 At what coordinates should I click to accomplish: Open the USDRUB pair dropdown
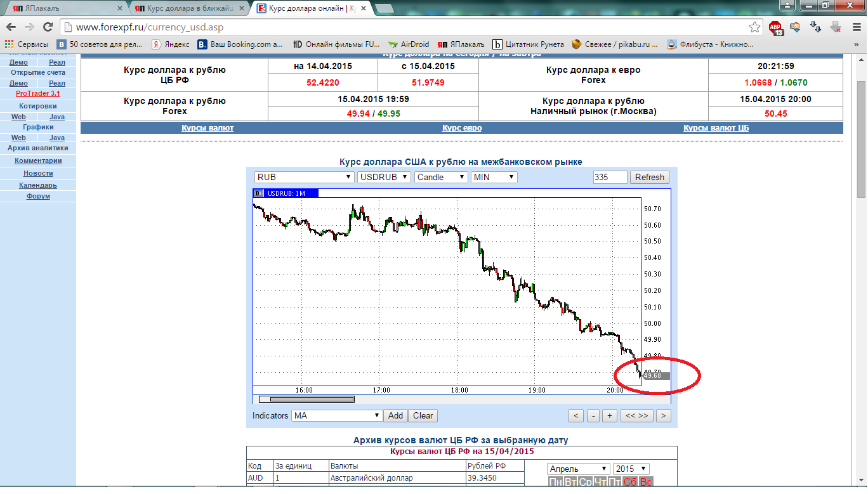384,177
